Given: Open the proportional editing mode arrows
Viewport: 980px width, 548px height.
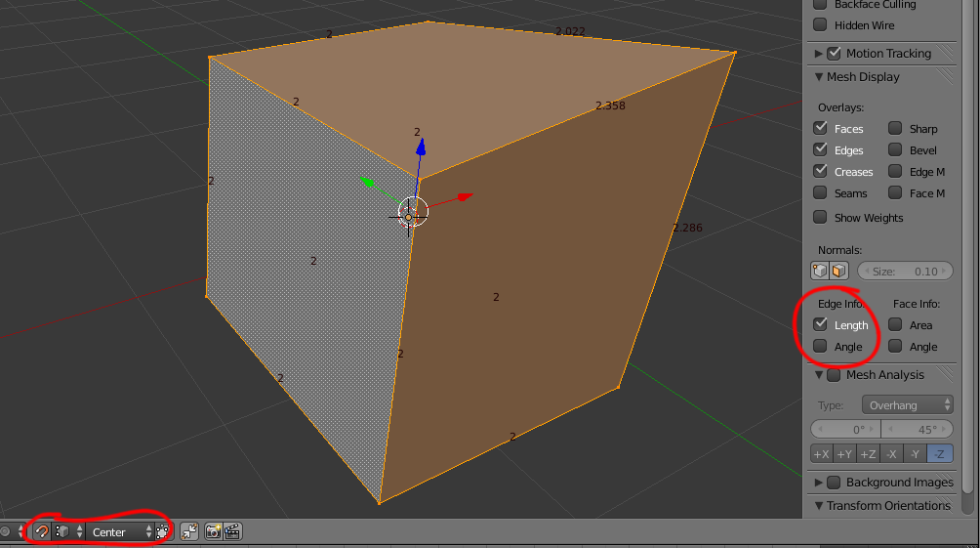Looking at the screenshot, I should tap(21, 531).
